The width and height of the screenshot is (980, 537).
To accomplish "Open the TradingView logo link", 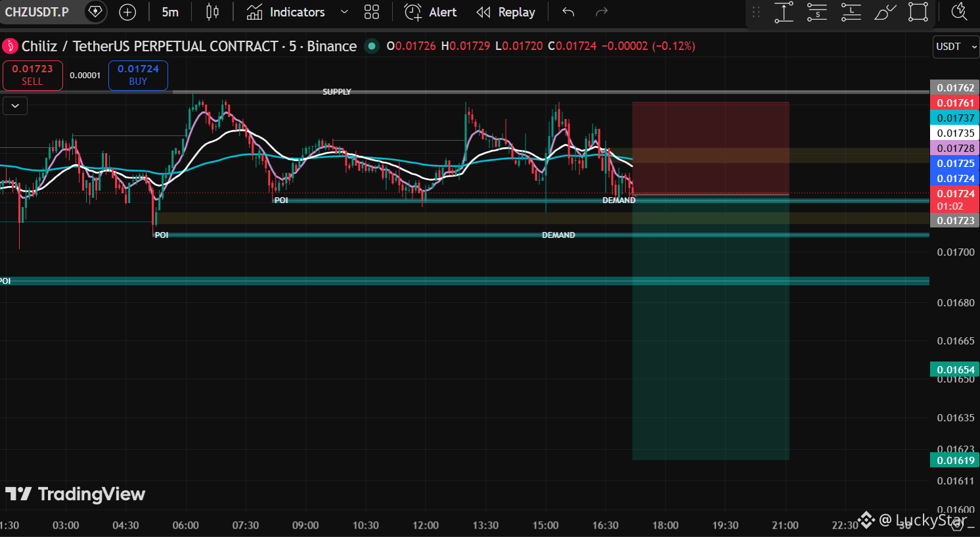I will pyautogui.click(x=76, y=494).
